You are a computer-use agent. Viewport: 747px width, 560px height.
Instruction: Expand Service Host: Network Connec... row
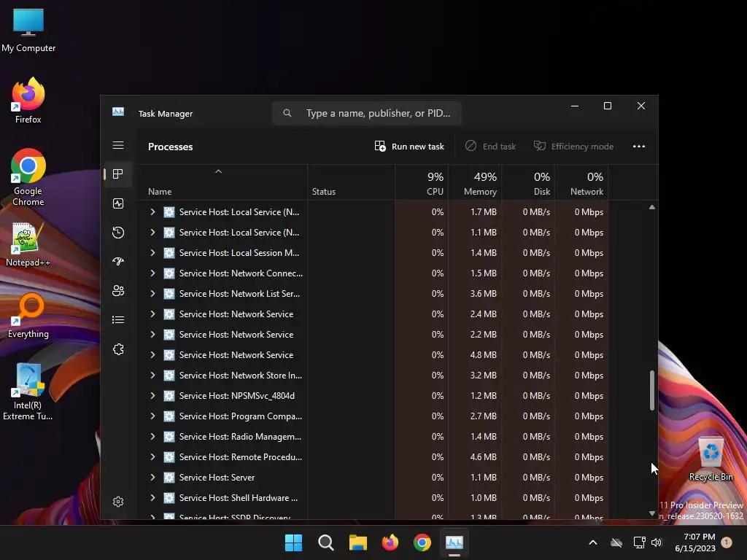(x=152, y=273)
